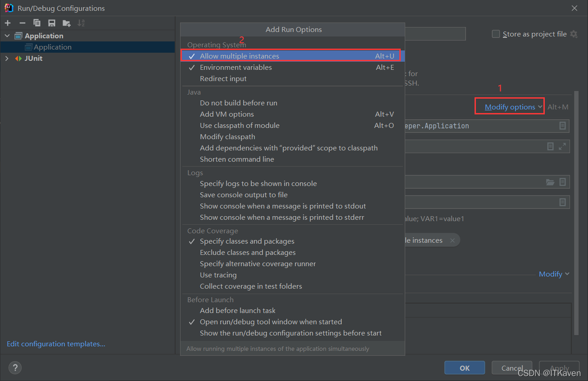The width and height of the screenshot is (588, 381).
Task: Open the environment variables editor icon
Action: [x=562, y=202]
